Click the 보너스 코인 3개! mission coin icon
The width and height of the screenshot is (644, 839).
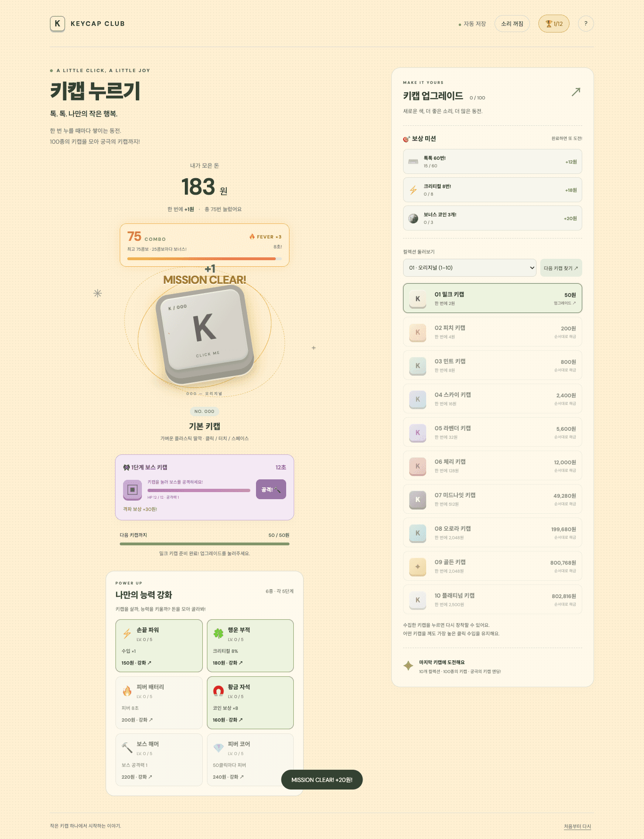pyautogui.click(x=413, y=218)
